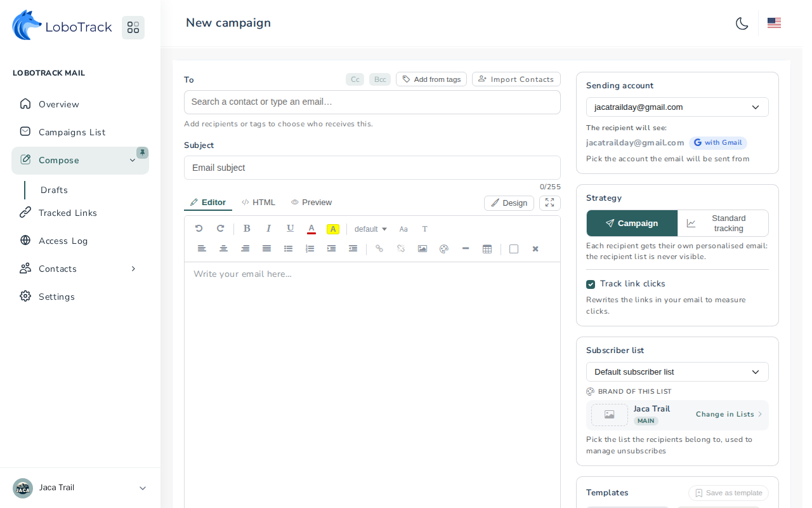Click the LoboTrack logo
This screenshot has width=812, height=508.
[62, 25]
